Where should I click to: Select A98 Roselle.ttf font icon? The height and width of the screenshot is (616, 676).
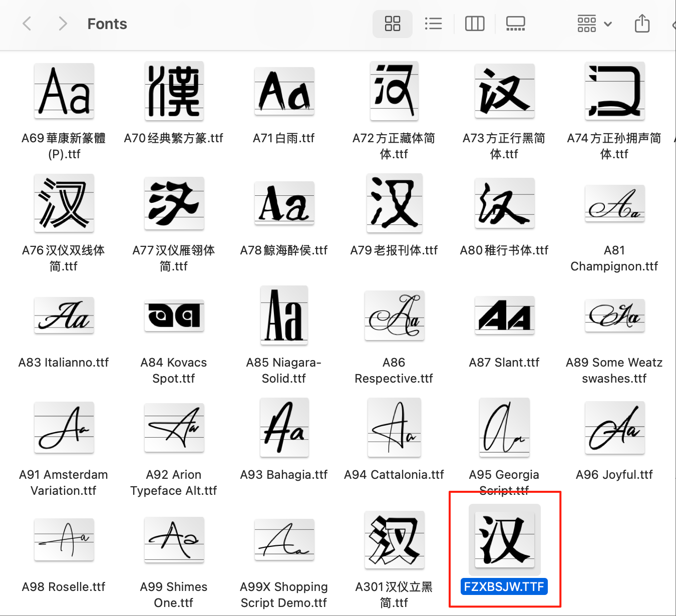(64, 540)
